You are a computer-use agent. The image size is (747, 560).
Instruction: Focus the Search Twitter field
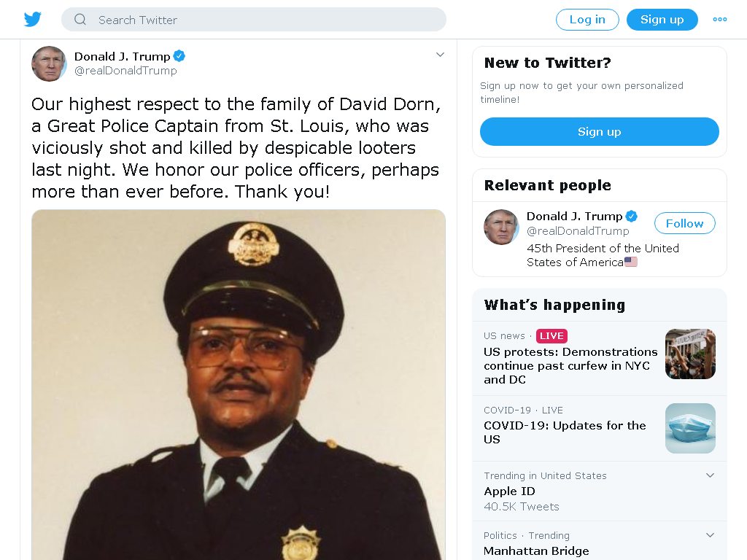click(x=253, y=20)
